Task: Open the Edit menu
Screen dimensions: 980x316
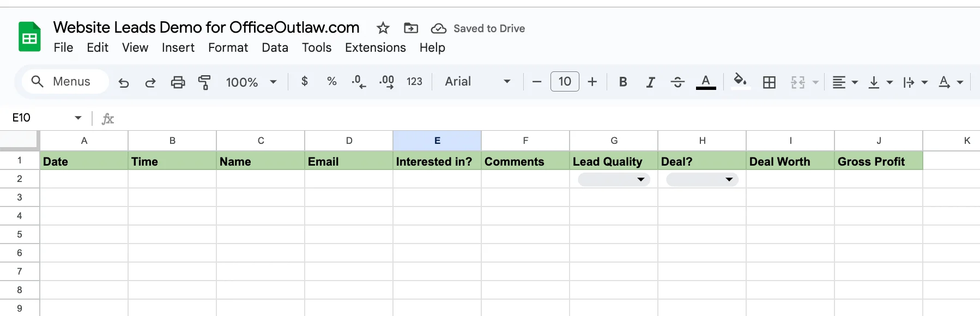Action: (x=98, y=48)
